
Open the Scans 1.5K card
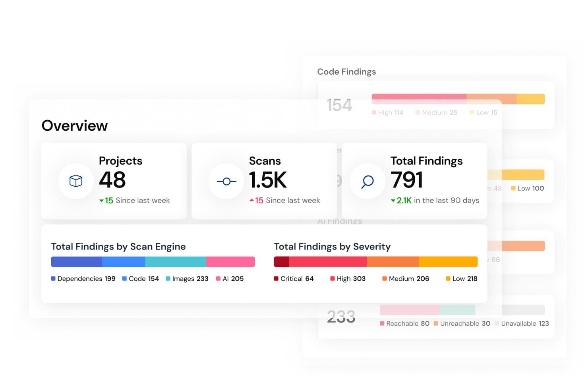[264, 181]
